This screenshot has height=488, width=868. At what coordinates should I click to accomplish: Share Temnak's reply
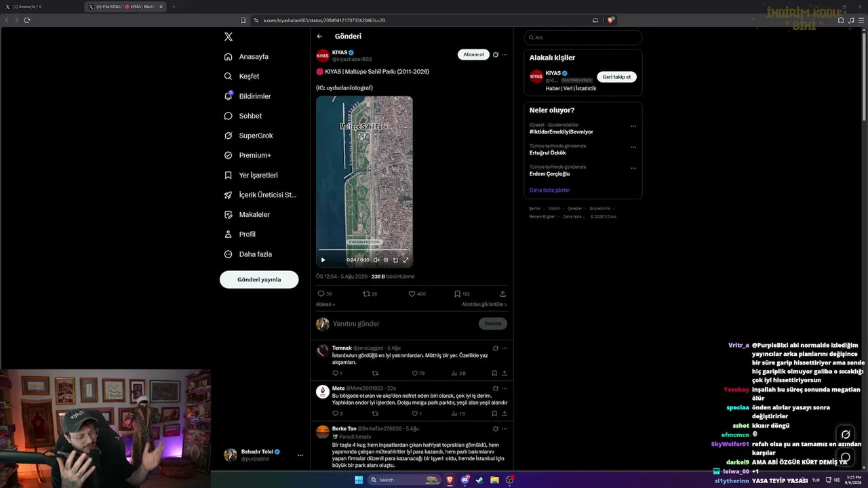505,373
